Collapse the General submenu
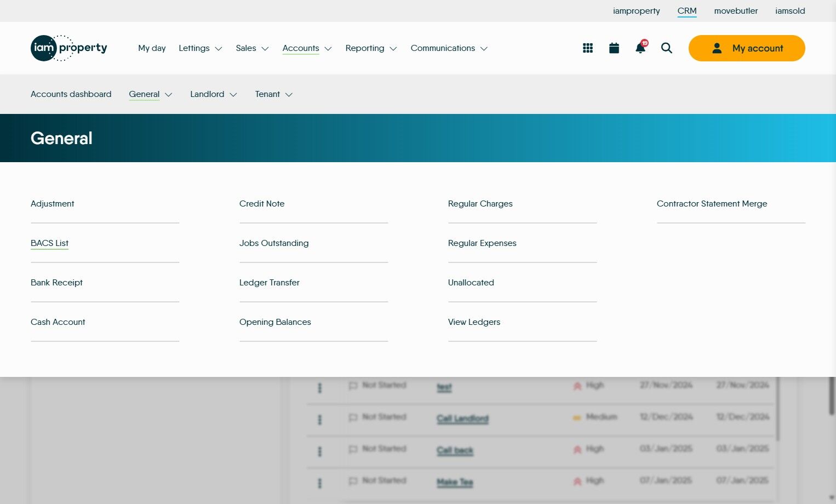 tap(151, 94)
